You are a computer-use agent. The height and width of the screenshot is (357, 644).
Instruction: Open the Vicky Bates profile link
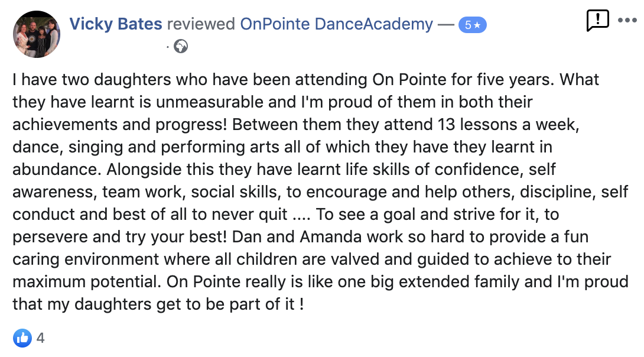pos(116,24)
